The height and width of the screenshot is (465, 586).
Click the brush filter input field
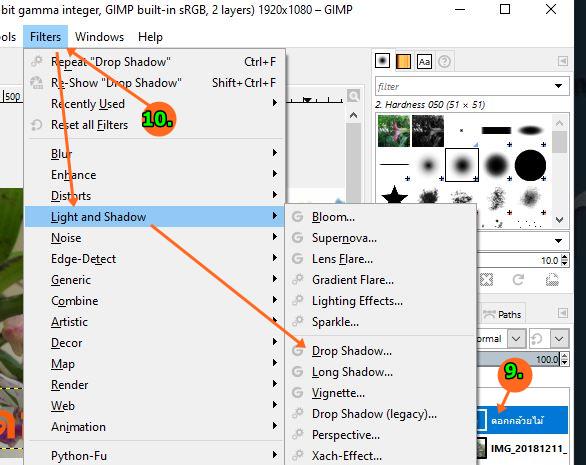pos(463,87)
